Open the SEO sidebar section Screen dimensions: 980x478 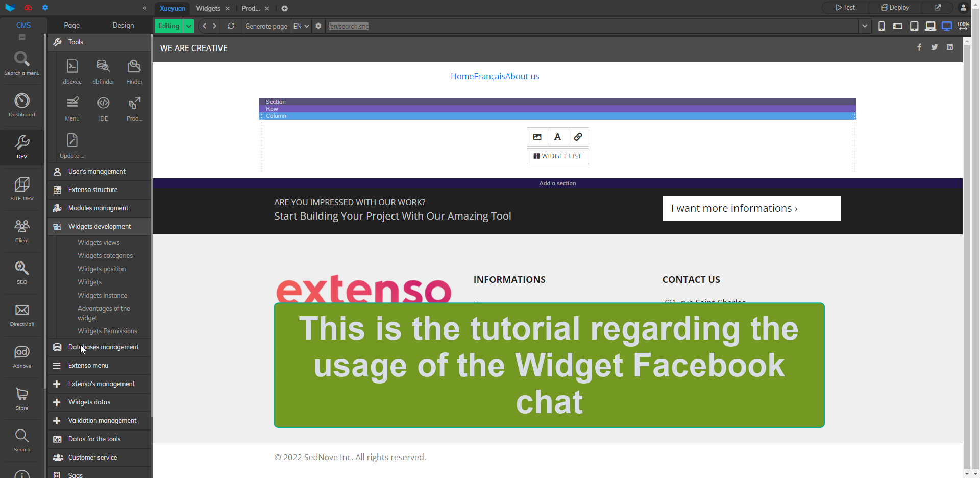click(22, 273)
